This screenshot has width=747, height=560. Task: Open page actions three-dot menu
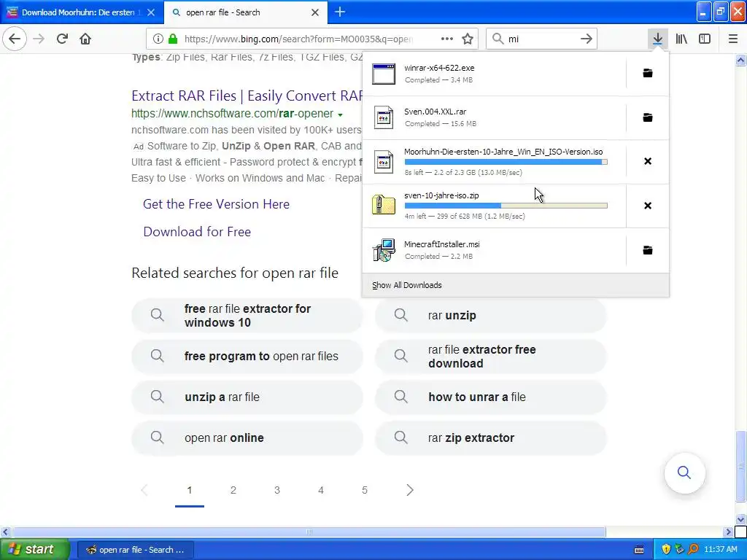(447, 39)
